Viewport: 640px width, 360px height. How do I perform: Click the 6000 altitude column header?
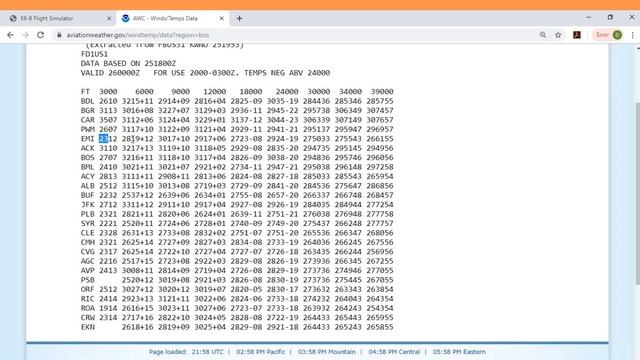pos(144,92)
